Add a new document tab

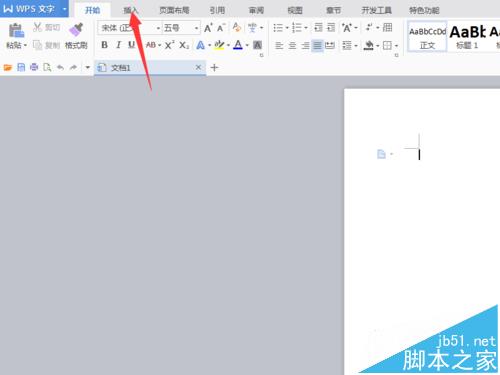(x=214, y=68)
